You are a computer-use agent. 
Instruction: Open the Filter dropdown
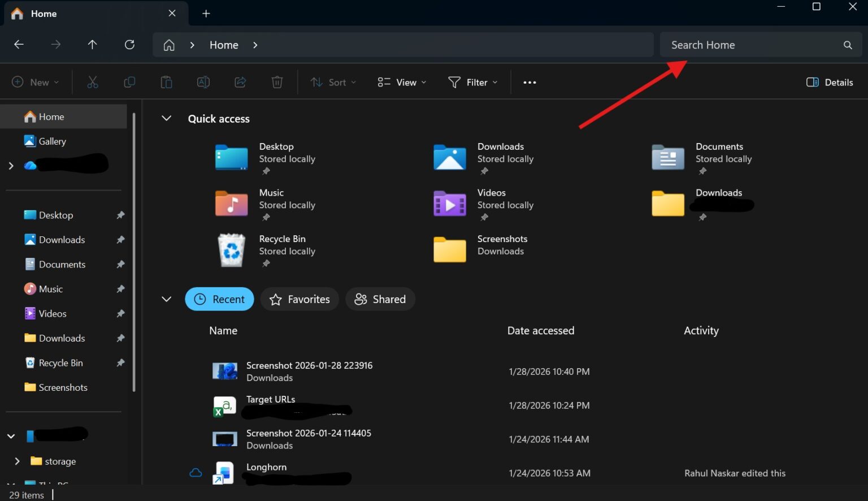coord(473,83)
